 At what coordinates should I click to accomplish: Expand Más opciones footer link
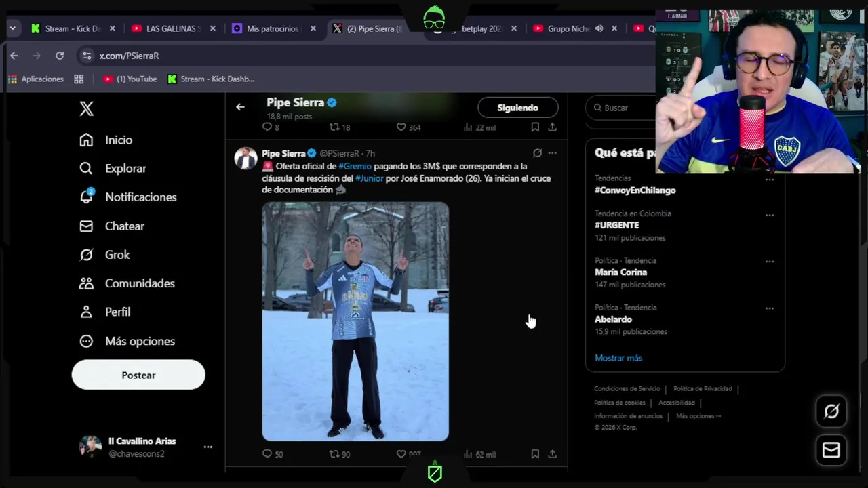click(698, 416)
